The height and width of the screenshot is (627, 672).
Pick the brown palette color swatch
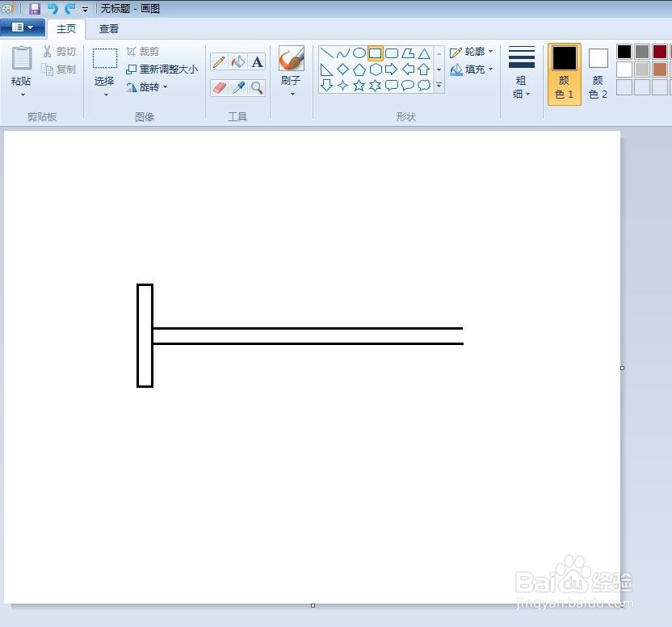click(660, 69)
